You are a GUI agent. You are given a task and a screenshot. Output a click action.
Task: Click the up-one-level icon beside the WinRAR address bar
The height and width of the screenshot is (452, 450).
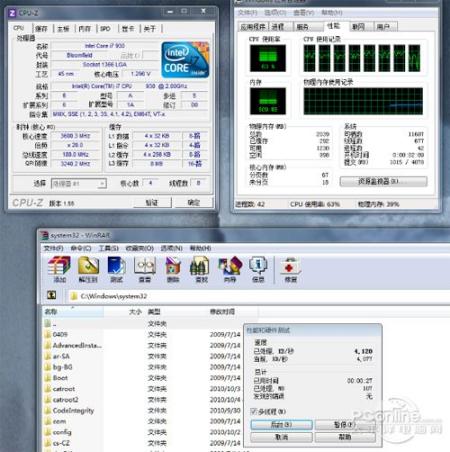coord(52,295)
